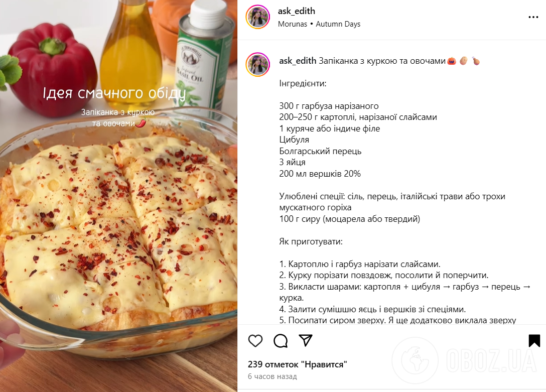Toggle the saved bookmark icon
The height and width of the screenshot is (392, 546).
(x=534, y=340)
